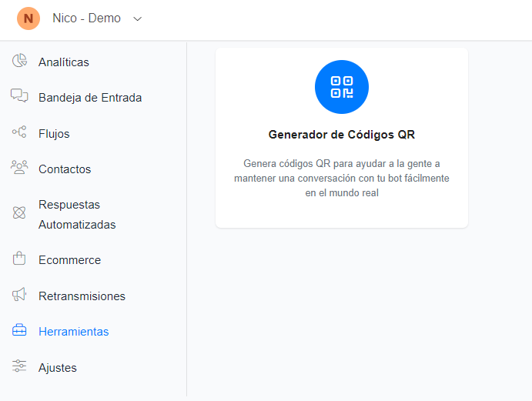
Task: Open Respuestas Automatizadas
Action: 77,215
